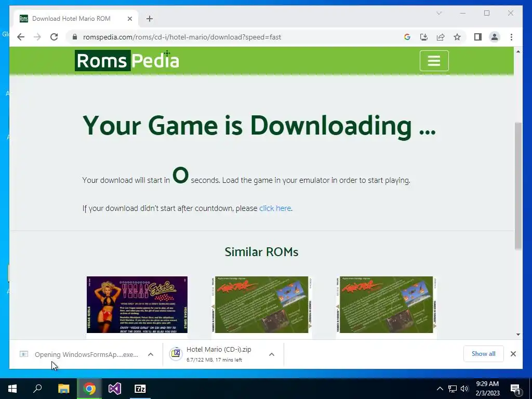This screenshot has width=532, height=399.
Task: Click Show all downloads button
Action: coord(484,354)
